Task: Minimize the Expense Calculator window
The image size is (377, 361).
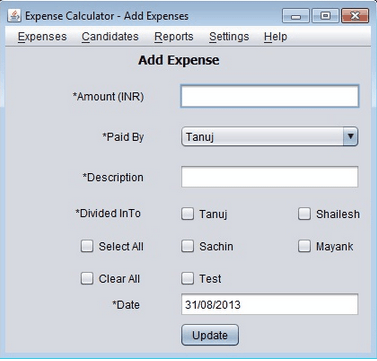Action: click(x=296, y=16)
